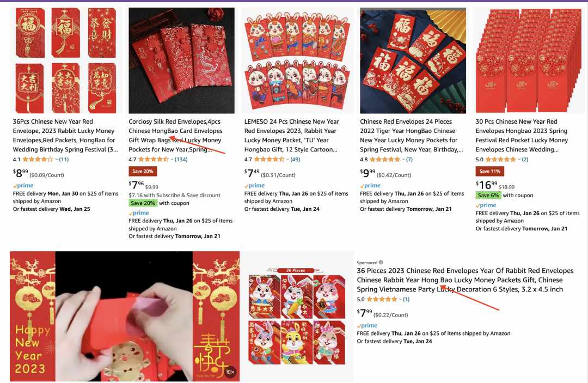Open the LEMESO 24 Pcs Red Envelopes title
The height and width of the screenshot is (383, 588).
tap(291, 136)
